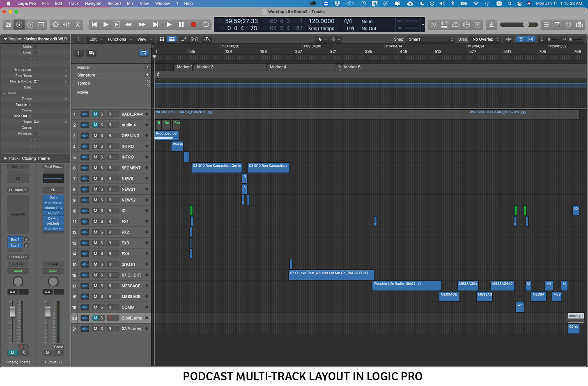This screenshot has height=386, width=588.
Task: Expand the Track: Closing Theme section
Action: pos(5,158)
